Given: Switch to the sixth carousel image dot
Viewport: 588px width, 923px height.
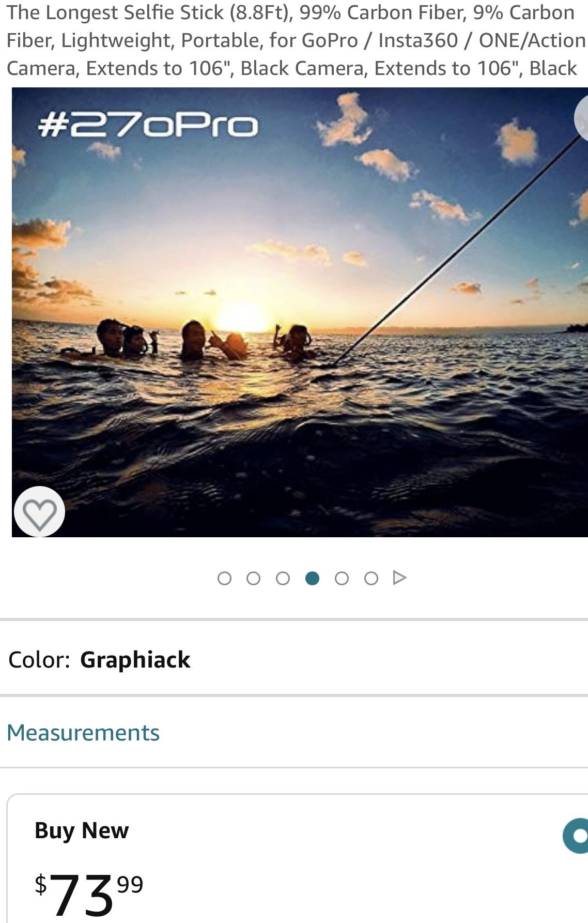Looking at the screenshot, I should pyautogui.click(x=371, y=578).
